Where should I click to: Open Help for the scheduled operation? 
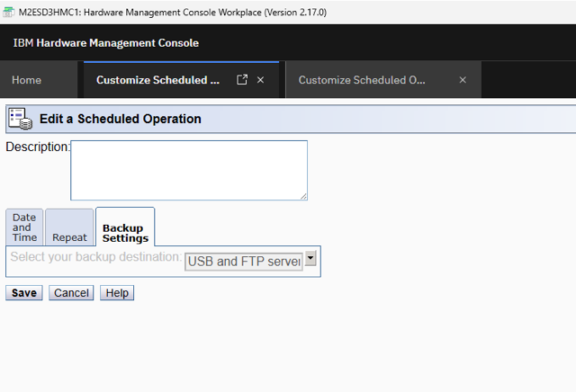[x=116, y=293]
